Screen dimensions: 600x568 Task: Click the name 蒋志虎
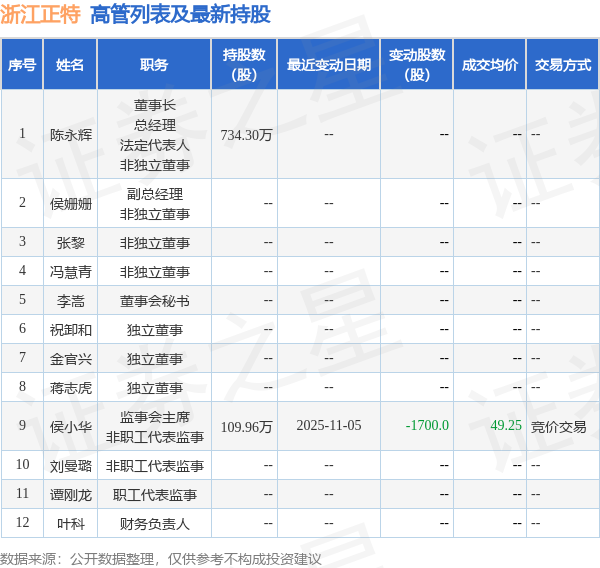pos(71,388)
